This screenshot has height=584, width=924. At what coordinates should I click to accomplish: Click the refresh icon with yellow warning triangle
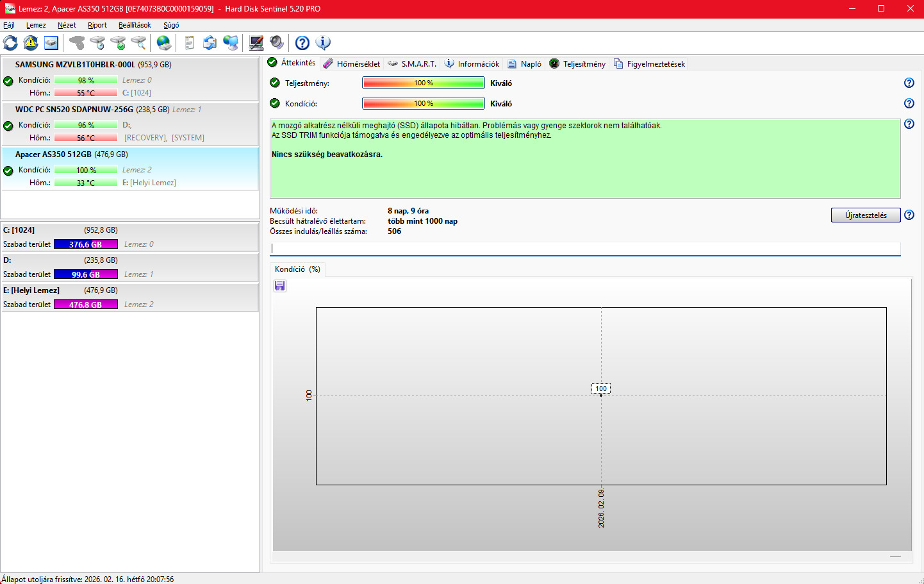point(31,43)
